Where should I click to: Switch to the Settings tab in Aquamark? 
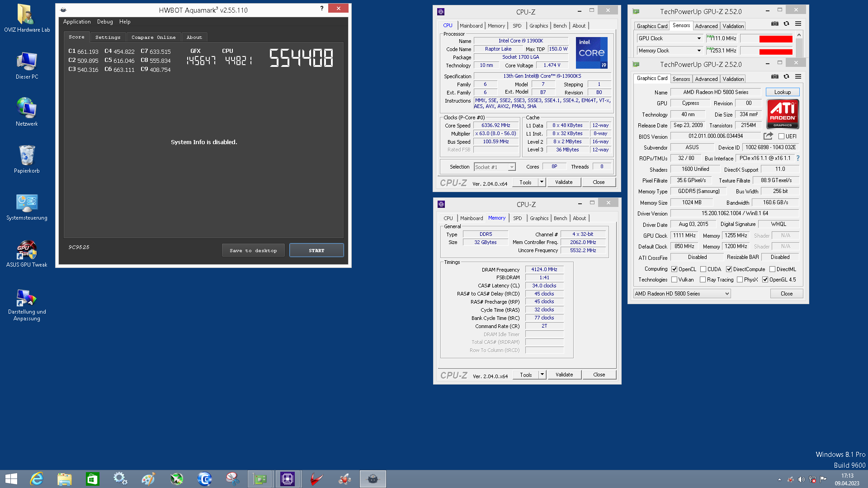point(108,37)
